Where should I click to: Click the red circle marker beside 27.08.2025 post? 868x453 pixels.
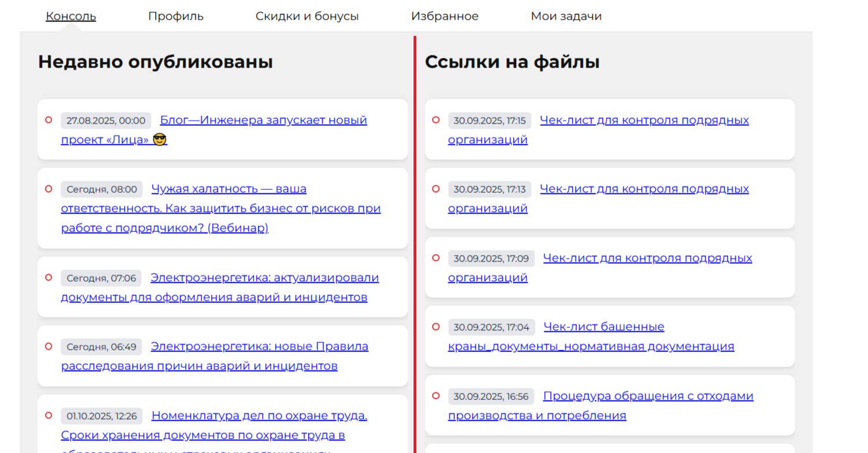(x=48, y=120)
